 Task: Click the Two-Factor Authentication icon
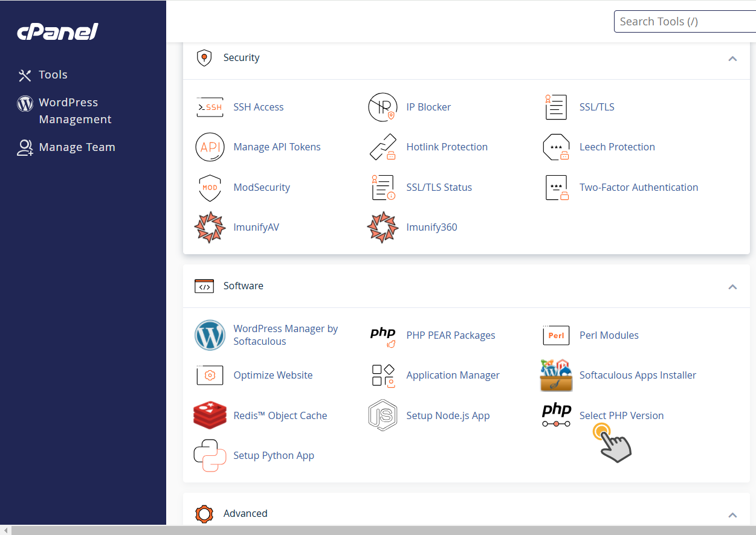point(557,187)
